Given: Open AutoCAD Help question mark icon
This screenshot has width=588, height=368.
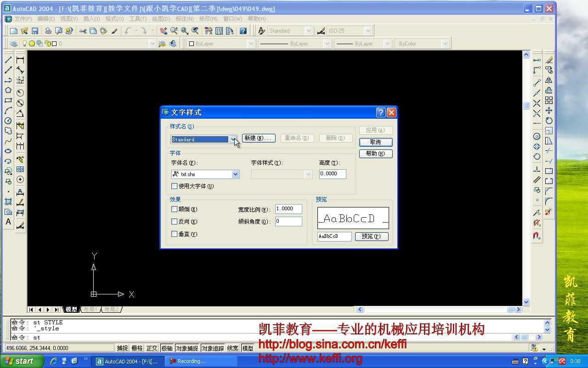Looking at the screenshot, I should (243, 31).
